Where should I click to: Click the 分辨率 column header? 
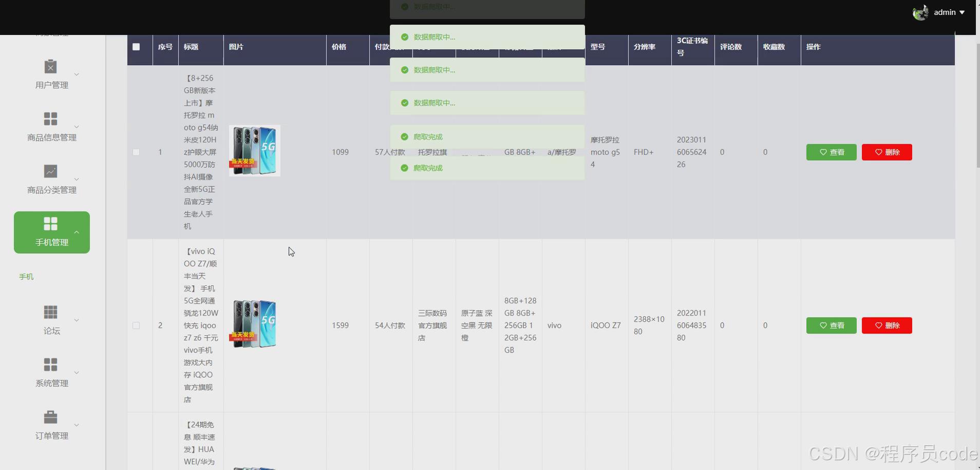(x=645, y=47)
